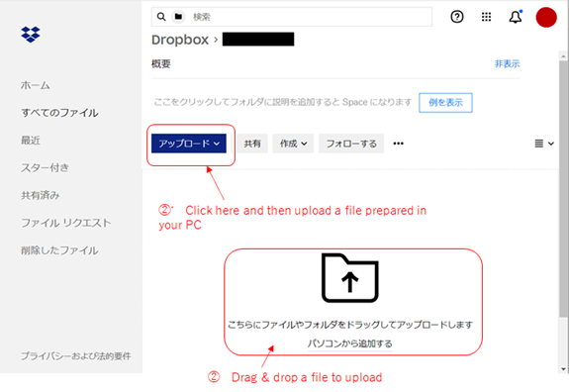Click プライバシーおよび法的要件 link
This screenshot has height=392, width=569.
pos(75,356)
